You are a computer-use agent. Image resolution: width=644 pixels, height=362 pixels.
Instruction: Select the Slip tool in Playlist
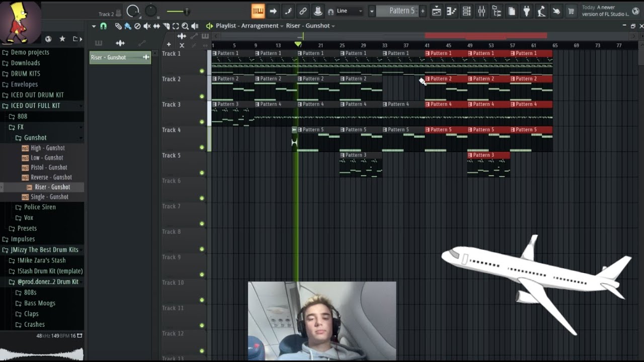point(156,26)
